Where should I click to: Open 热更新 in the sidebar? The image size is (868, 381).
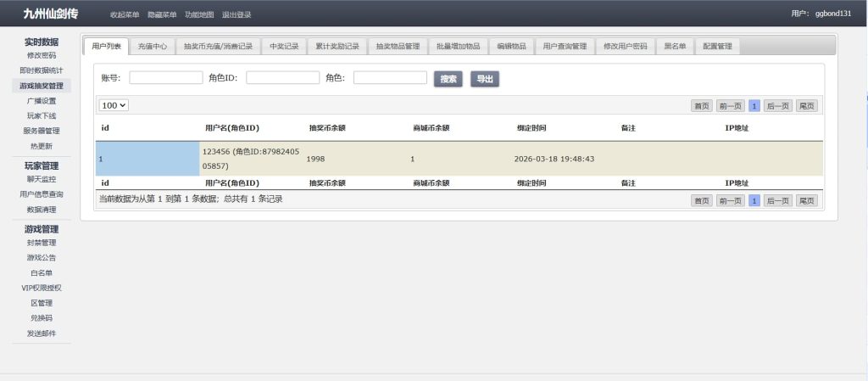(42, 146)
